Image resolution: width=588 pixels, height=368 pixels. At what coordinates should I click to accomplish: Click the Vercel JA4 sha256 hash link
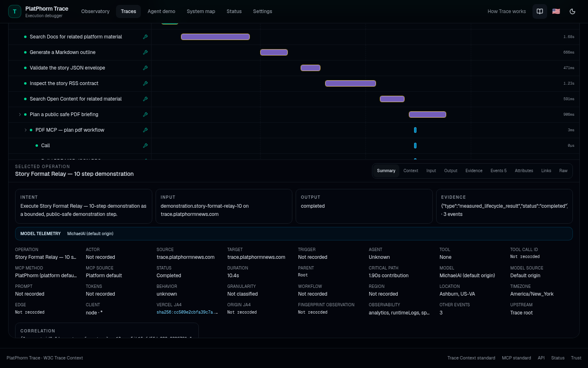coord(187,312)
